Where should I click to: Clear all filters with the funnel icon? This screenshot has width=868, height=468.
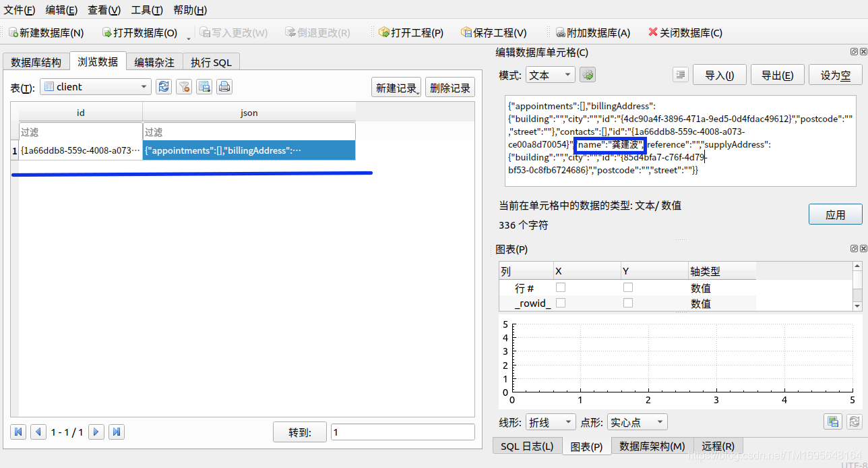[184, 86]
